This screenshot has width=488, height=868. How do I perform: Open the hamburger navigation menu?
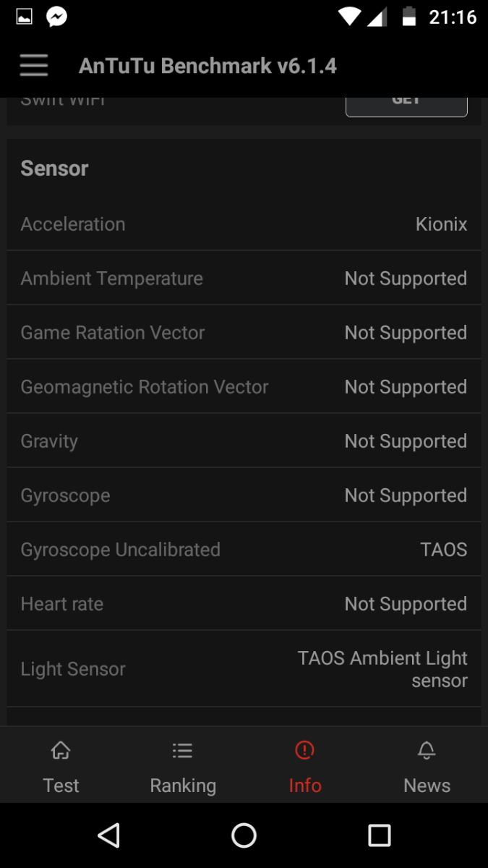(x=34, y=66)
